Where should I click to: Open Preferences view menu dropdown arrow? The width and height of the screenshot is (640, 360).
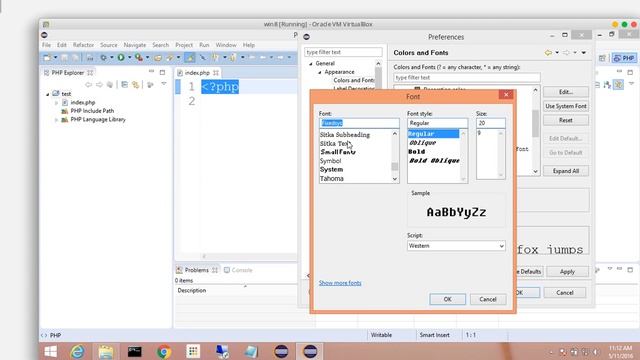[584, 53]
